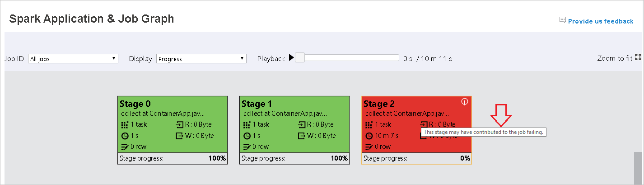644x185 pixels.
Task: Click Stage 0 read bytes icon
Action: coord(179,124)
